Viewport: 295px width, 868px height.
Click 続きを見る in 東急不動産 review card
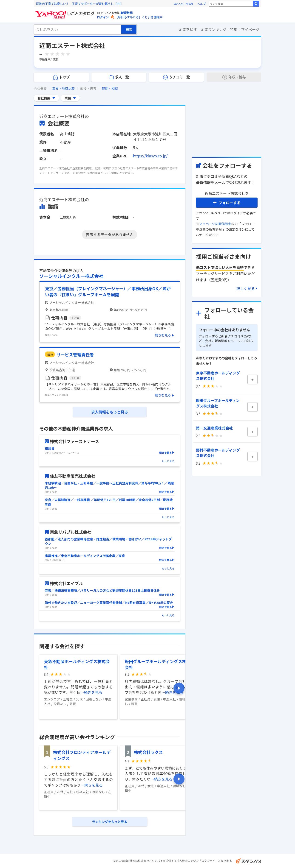[x=93, y=692]
